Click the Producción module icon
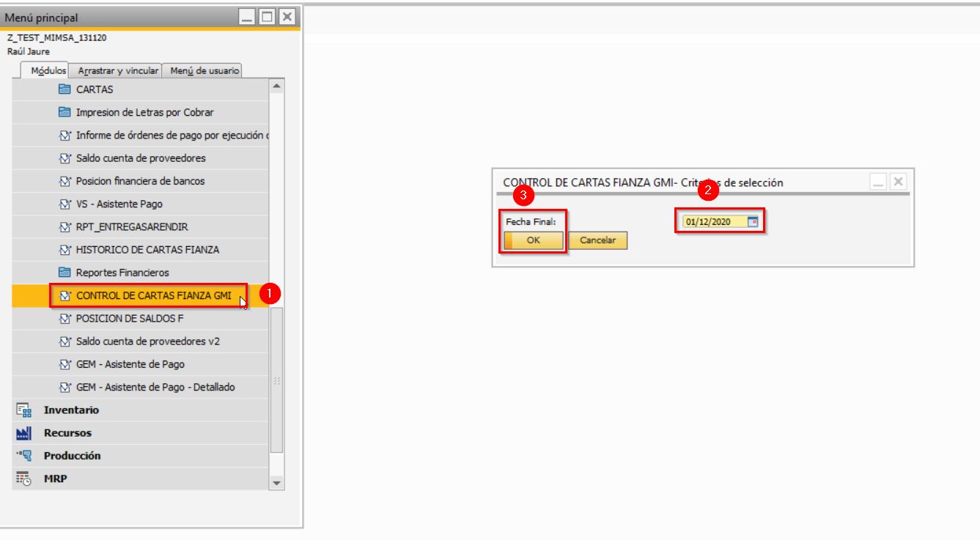This screenshot has height=540, width=980. point(23,456)
